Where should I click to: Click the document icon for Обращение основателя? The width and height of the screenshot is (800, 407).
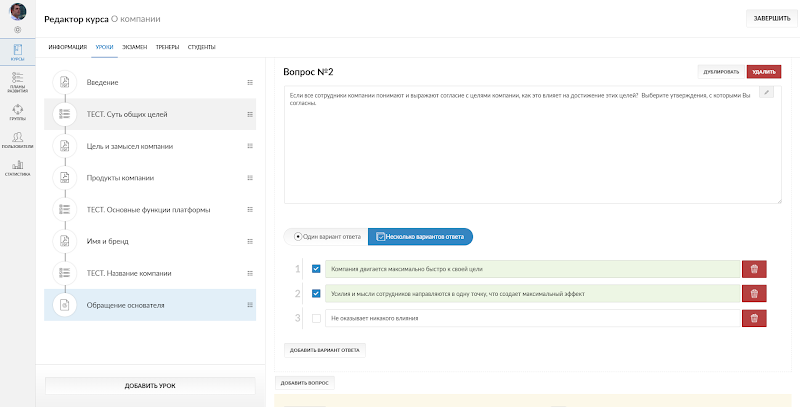point(65,305)
